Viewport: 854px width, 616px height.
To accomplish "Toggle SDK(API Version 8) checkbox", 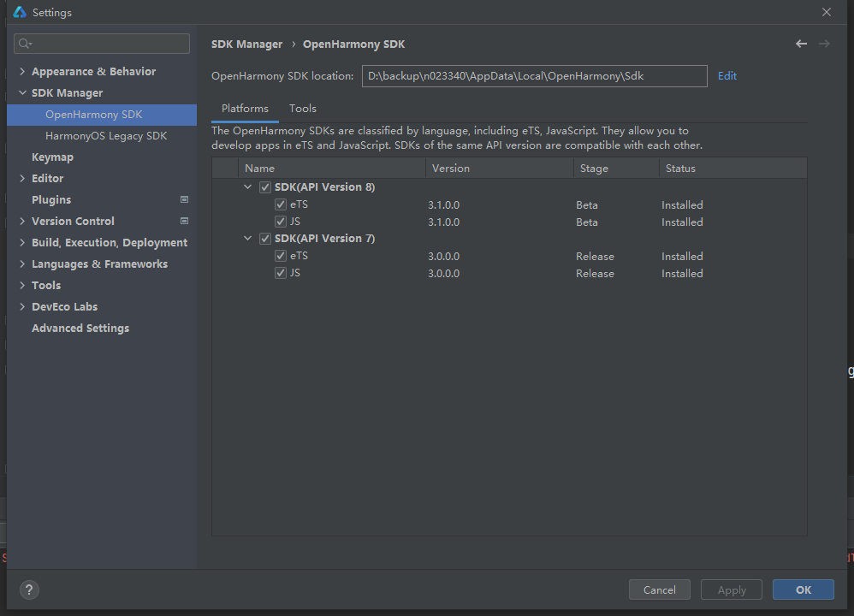I will 265,187.
